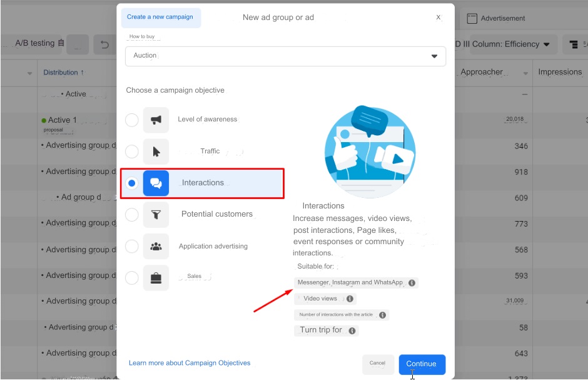This screenshot has height=380, width=588.
Task: Click the Interactions chat bubble icon
Action: click(156, 183)
